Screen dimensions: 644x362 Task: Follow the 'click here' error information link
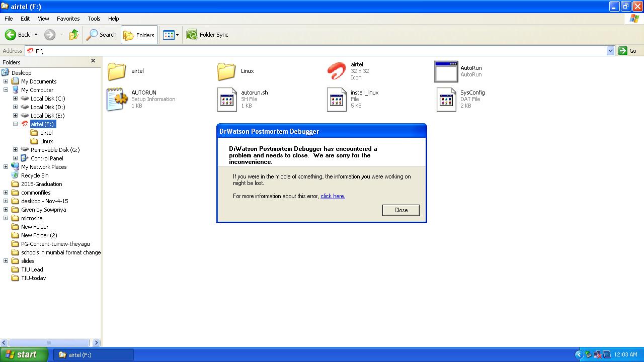(333, 196)
